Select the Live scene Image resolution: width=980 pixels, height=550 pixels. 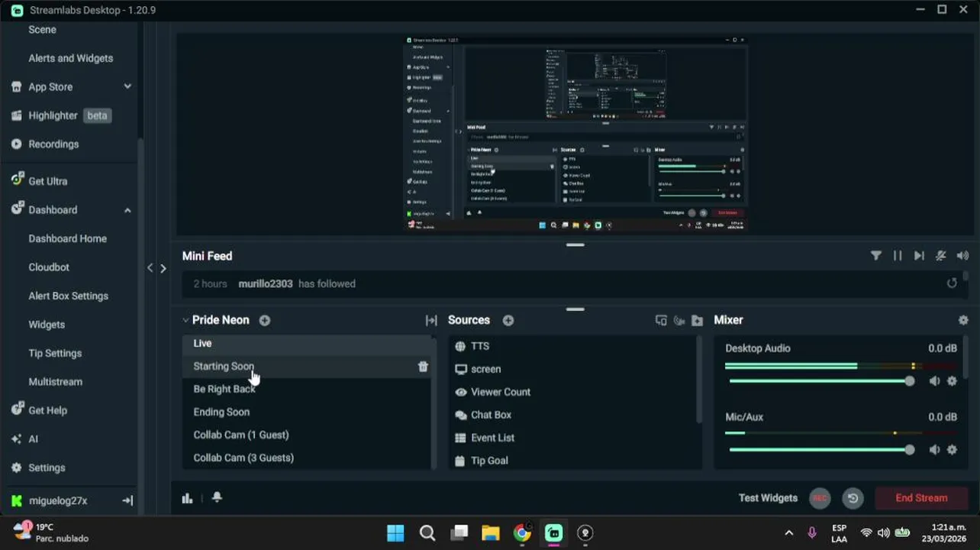coord(307,344)
